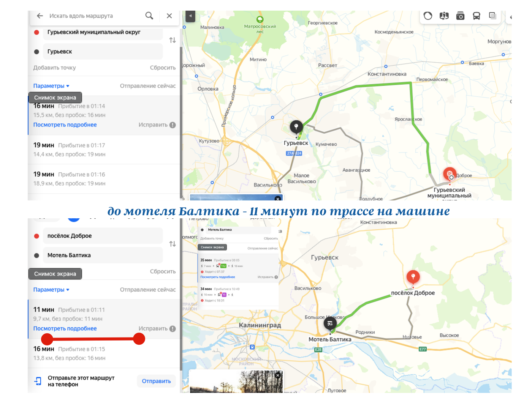This screenshot has height=410, width=532.
Task: Click the Отправить button
Action: [x=156, y=381]
